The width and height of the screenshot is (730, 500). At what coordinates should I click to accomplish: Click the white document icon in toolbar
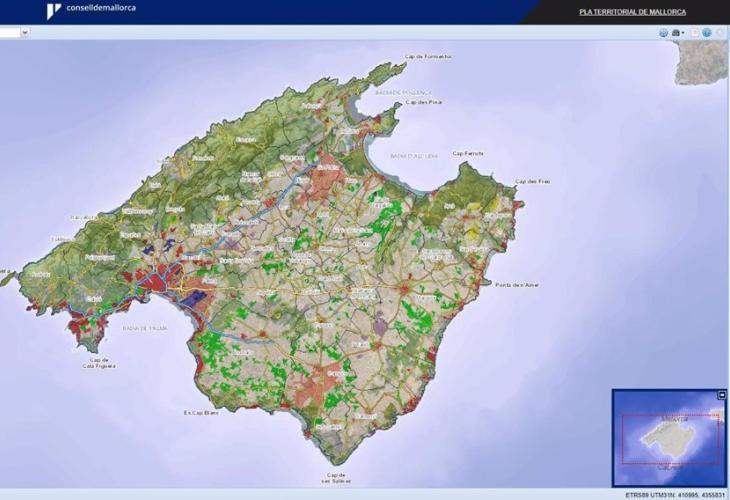[695, 32]
